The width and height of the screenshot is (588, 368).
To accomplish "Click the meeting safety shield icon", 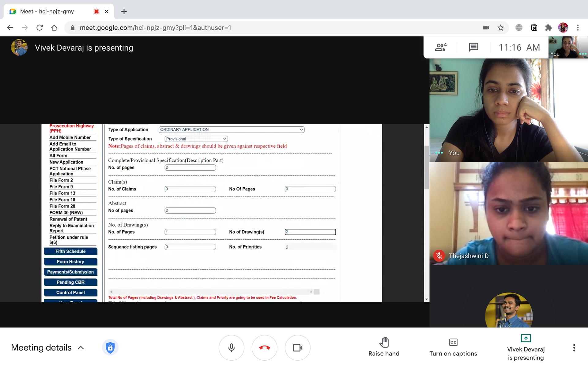I will tap(110, 347).
